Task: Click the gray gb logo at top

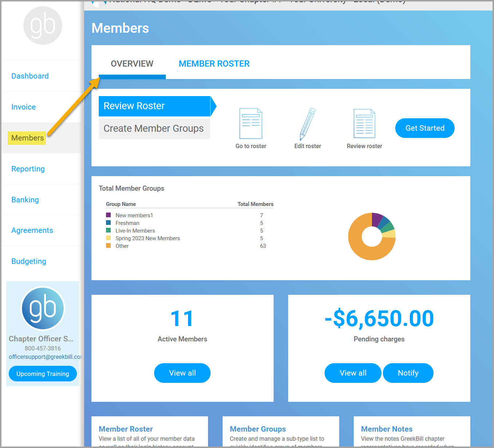Action: pyautogui.click(x=43, y=25)
